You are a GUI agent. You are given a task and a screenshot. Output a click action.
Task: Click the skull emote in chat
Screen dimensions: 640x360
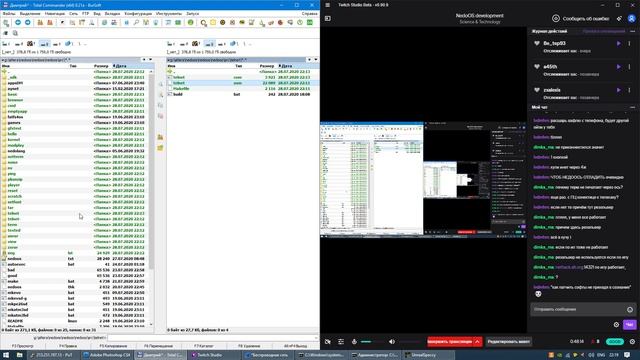tap(538, 294)
